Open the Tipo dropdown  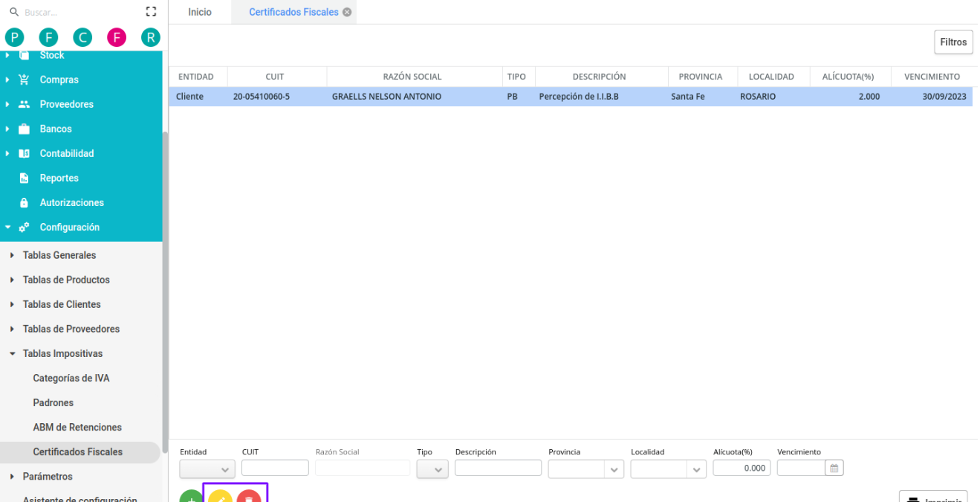pos(432,469)
